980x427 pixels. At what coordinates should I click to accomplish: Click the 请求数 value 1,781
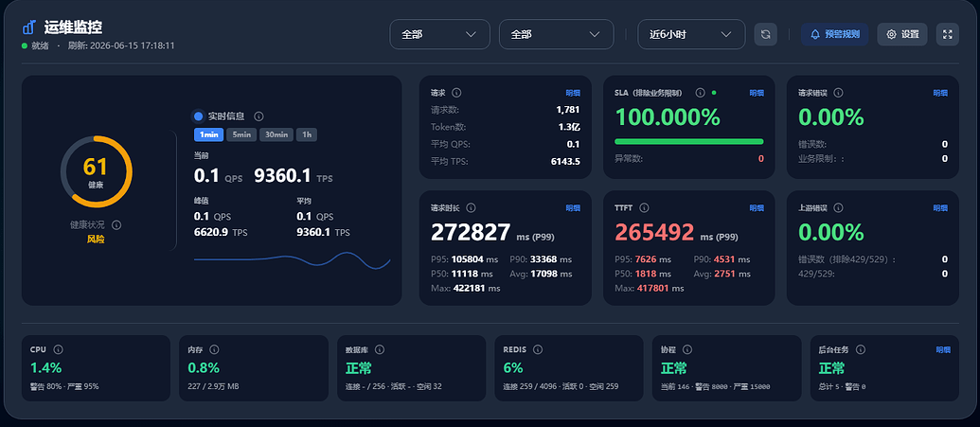pyautogui.click(x=568, y=110)
